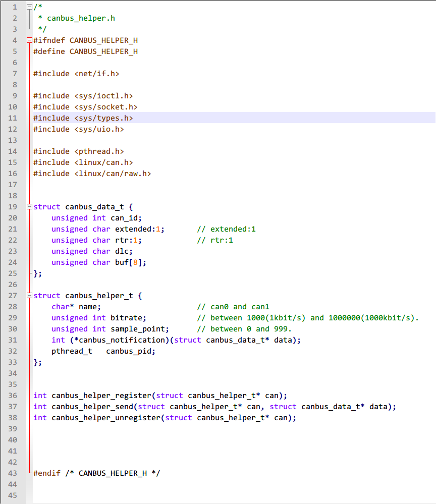Image resolution: width=436 pixels, height=504 pixels.
Task: Click the 'dlc;' member
Action: (124, 251)
